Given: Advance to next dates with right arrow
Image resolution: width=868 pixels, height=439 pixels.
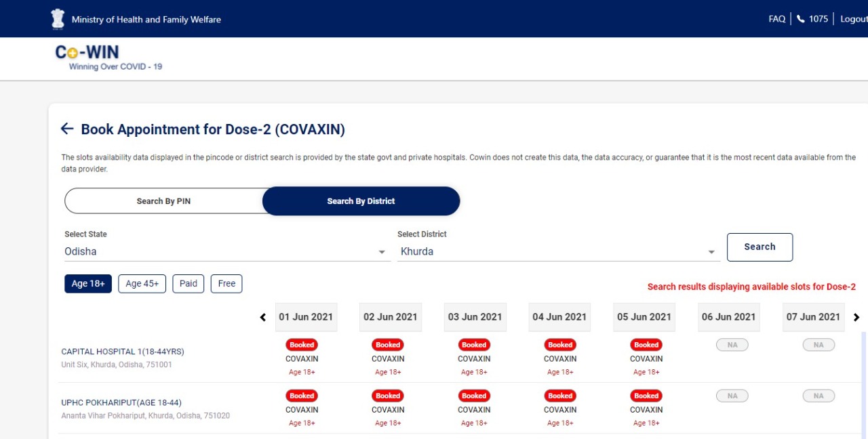Looking at the screenshot, I should point(856,317).
